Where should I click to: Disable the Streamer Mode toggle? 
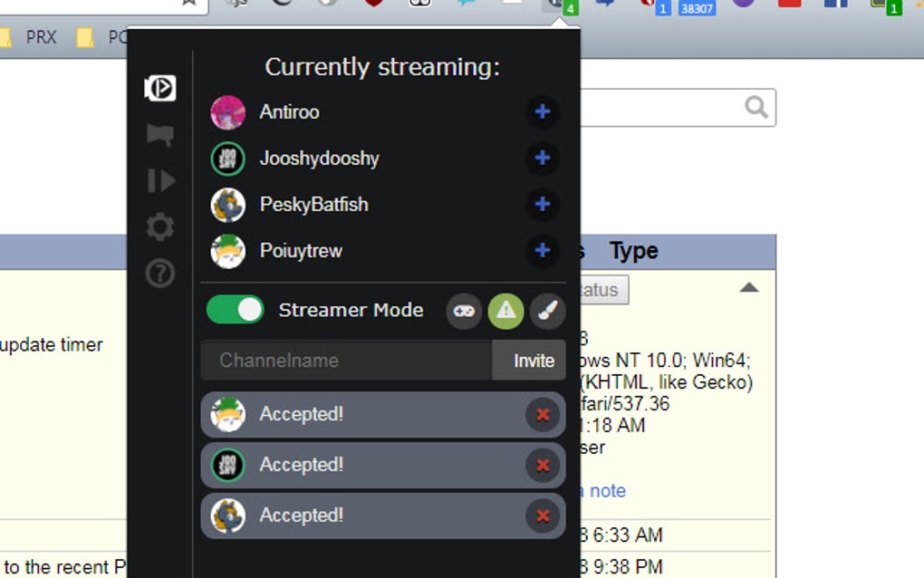point(234,310)
